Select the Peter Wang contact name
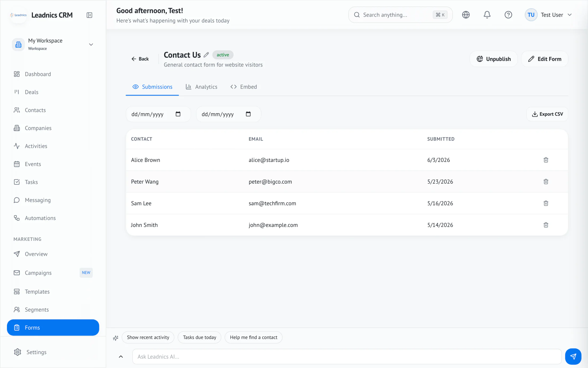This screenshot has width=588, height=368. [x=145, y=181]
